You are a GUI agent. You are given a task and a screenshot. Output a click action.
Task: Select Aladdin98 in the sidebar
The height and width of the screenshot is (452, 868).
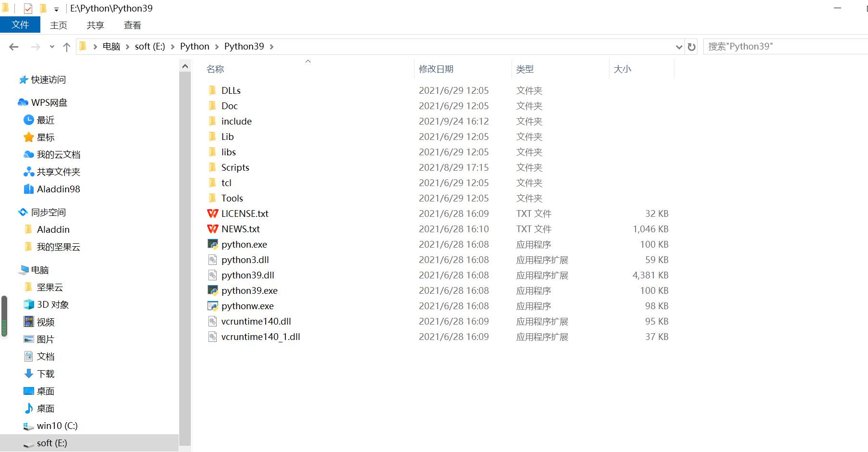coord(58,189)
